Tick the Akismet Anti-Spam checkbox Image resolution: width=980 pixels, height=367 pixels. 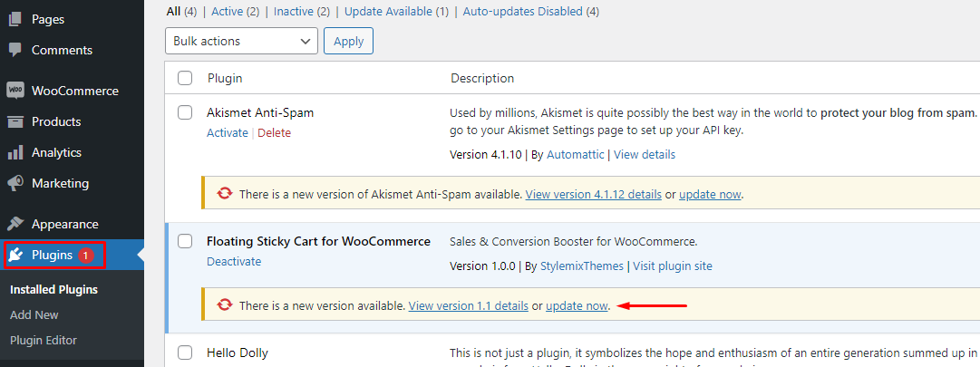point(185,112)
